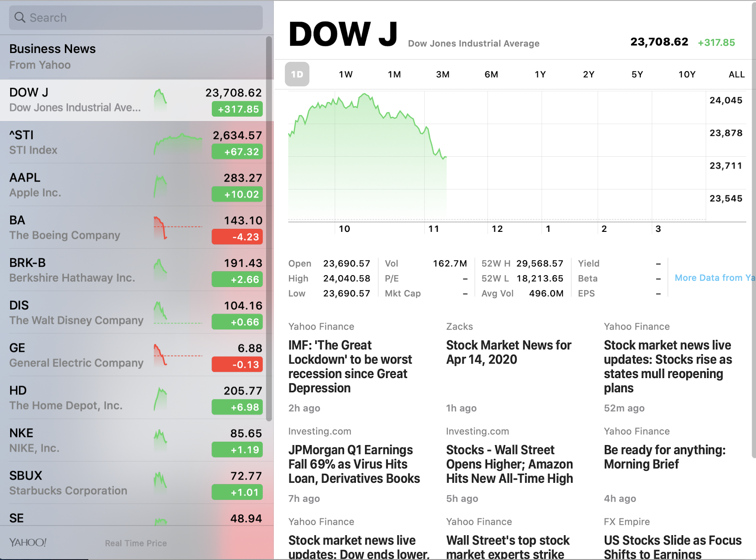Click the Open value 23,690.57
The height and width of the screenshot is (560, 756).
pos(347,264)
